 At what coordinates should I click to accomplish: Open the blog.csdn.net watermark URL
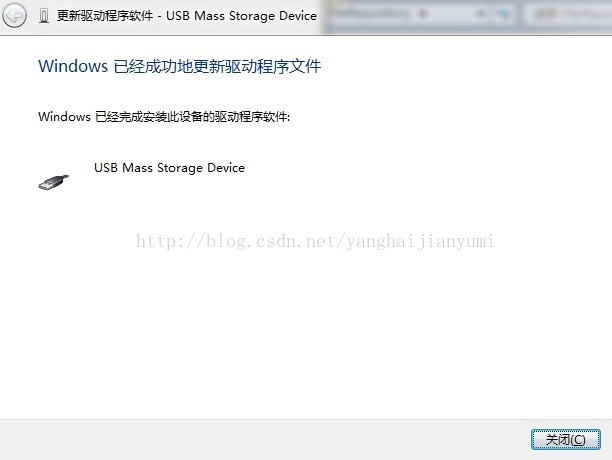315,241
